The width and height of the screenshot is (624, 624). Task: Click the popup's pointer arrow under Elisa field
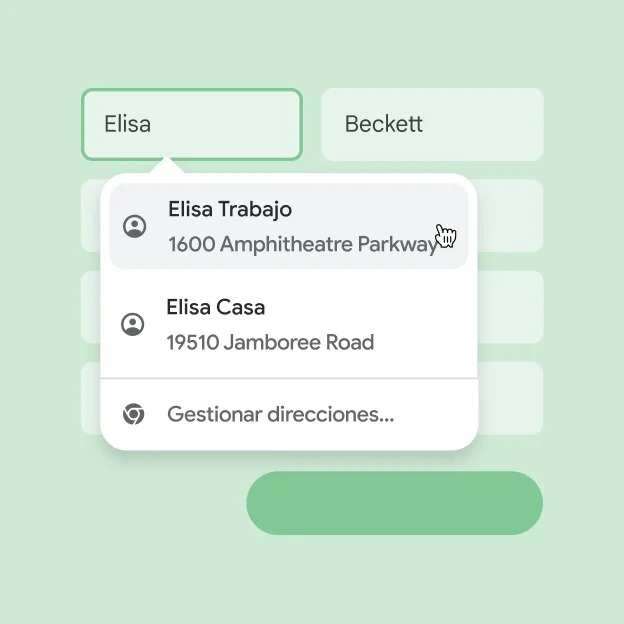[169, 166]
